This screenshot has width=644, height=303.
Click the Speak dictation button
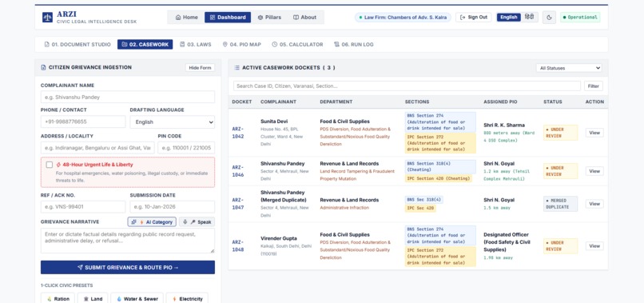pos(197,221)
